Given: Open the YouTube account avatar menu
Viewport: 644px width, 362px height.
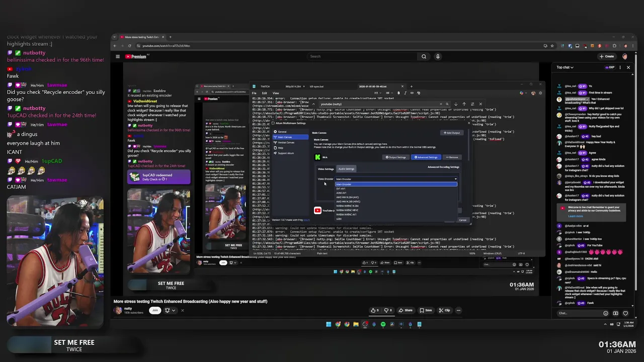Looking at the screenshot, I should coord(625,56).
